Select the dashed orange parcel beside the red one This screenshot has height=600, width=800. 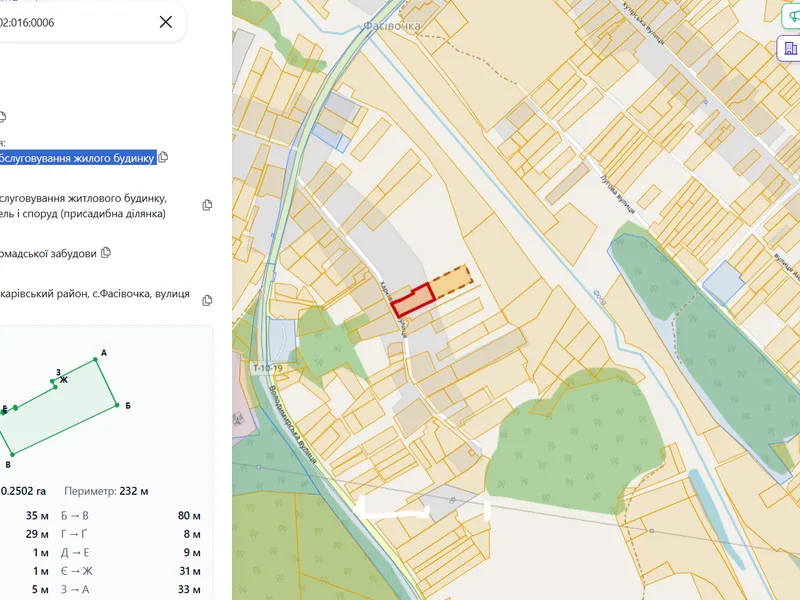452,280
